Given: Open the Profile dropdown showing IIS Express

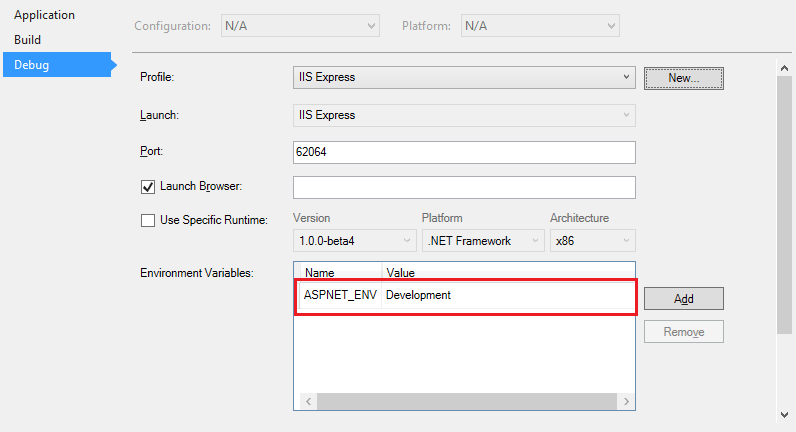Looking at the screenshot, I should click(x=464, y=77).
